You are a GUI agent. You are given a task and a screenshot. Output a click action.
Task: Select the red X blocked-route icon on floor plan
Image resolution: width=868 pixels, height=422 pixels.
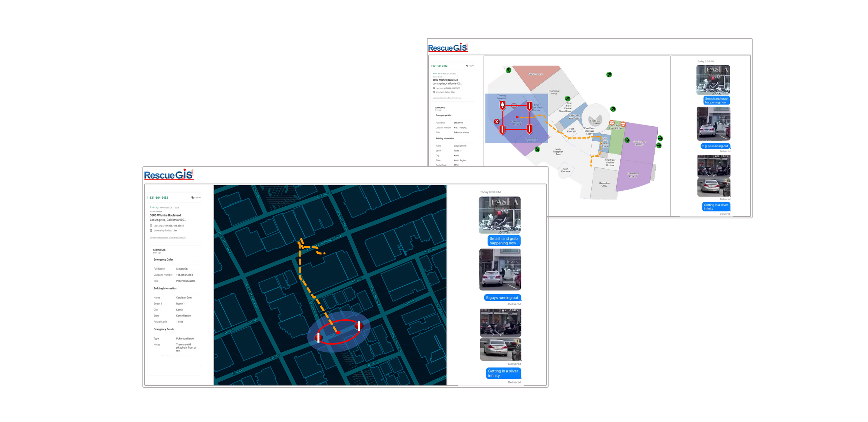click(497, 122)
